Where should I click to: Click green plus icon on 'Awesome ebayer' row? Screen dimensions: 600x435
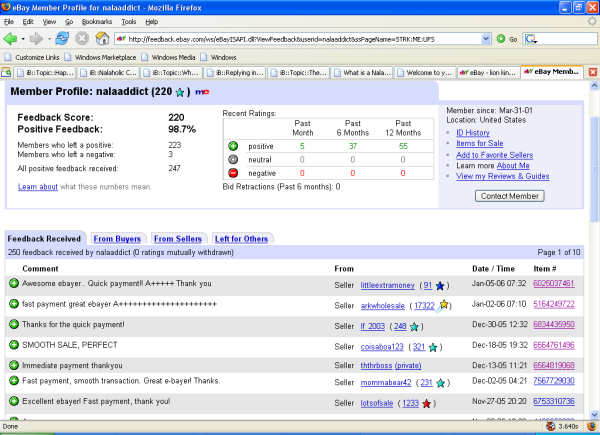14,283
